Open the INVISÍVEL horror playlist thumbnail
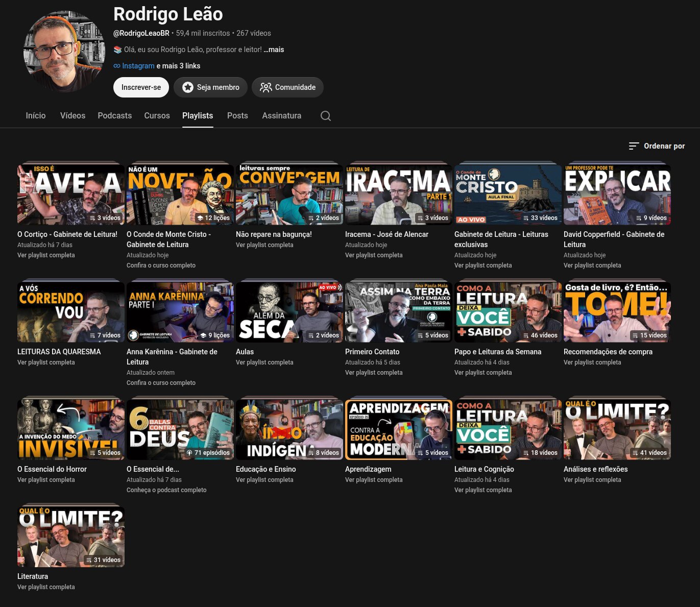700x607 pixels. [x=71, y=429]
